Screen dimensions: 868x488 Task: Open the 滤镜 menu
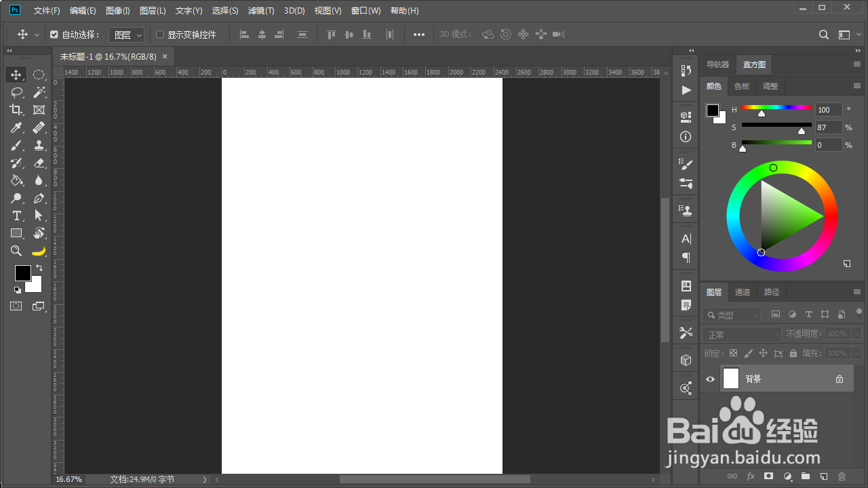click(261, 10)
